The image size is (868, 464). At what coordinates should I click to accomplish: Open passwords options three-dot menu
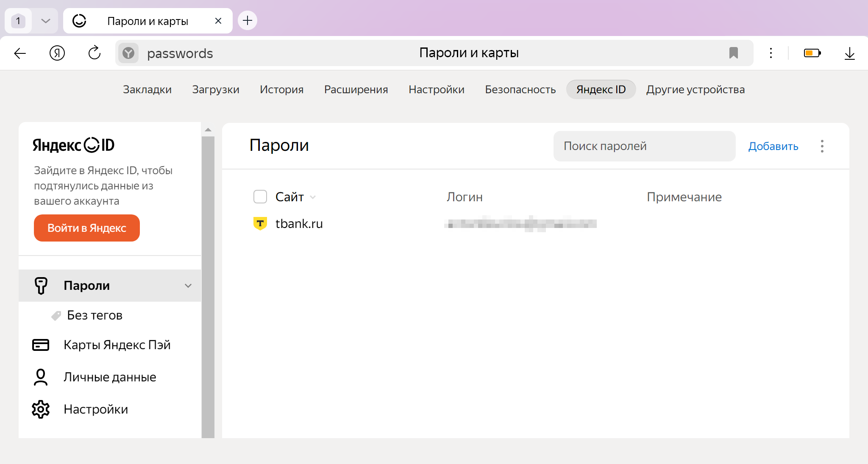click(x=822, y=146)
